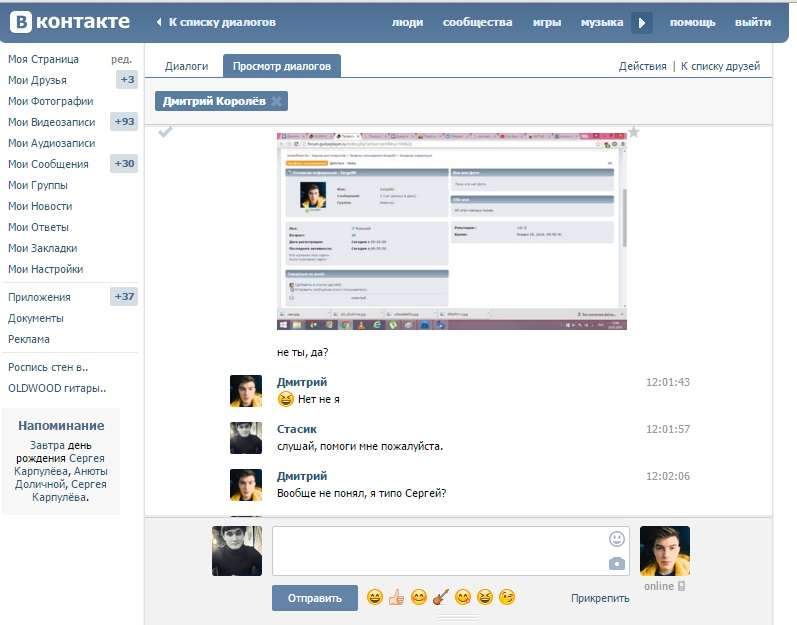The image size is (797, 625).
Task: Click sender name Стасик in message
Action: pos(297,429)
